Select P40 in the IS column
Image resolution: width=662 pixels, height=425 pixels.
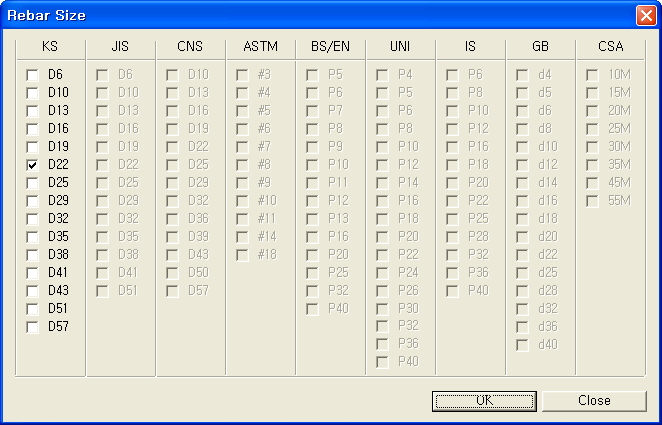452,291
